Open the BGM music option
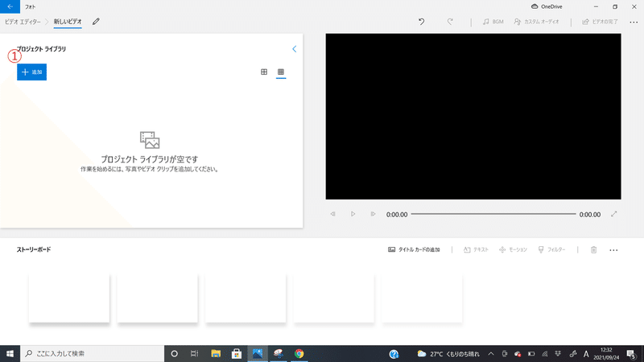The image size is (644, 362). (x=493, y=22)
